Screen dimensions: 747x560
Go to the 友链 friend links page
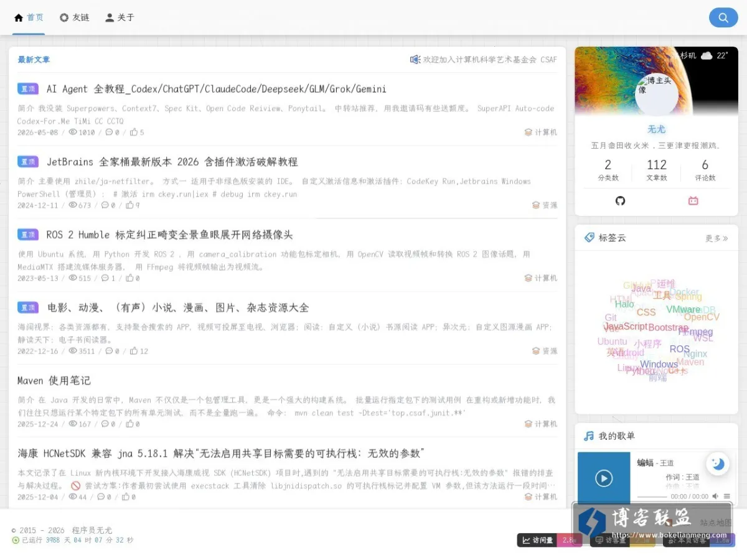click(x=74, y=17)
